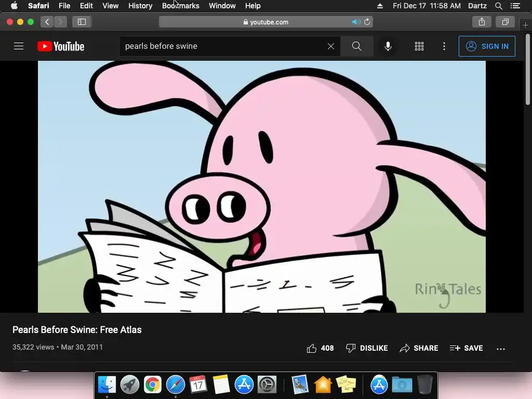532x399 pixels.
Task: Open more actions ellipsis below the video
Action: 501,349
